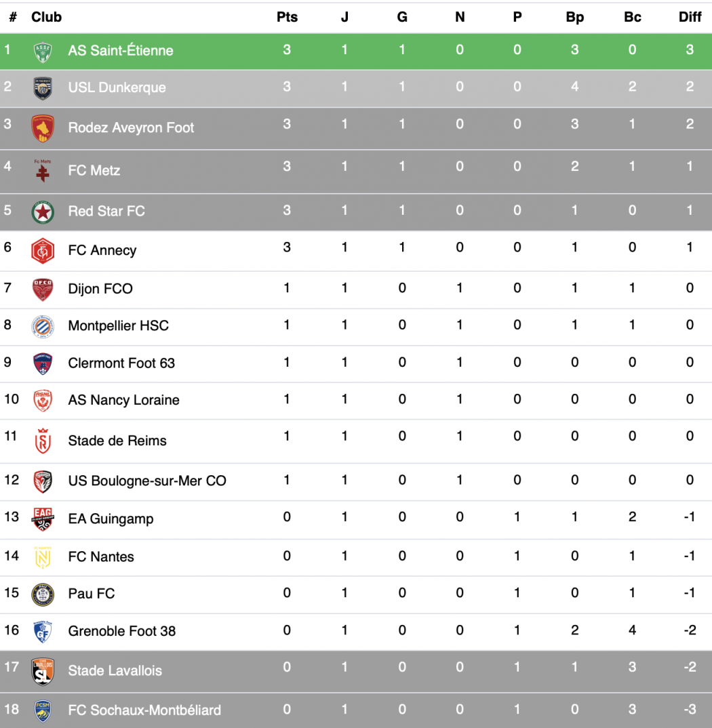Click the Club column header
This screenshot has height=728, width=712.
(x=46, y=17)
